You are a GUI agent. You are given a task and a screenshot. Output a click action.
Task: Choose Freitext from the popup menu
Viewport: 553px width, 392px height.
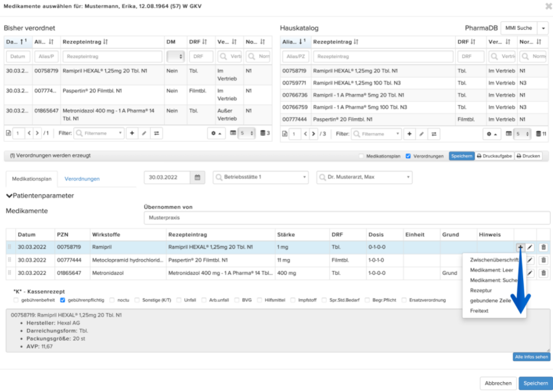click(x=479, y=311)
